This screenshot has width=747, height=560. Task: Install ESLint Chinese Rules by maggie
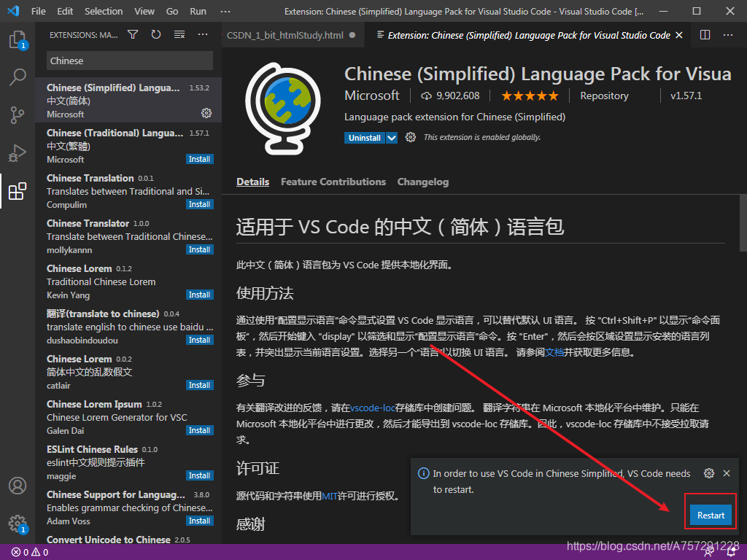pos(199,475)
